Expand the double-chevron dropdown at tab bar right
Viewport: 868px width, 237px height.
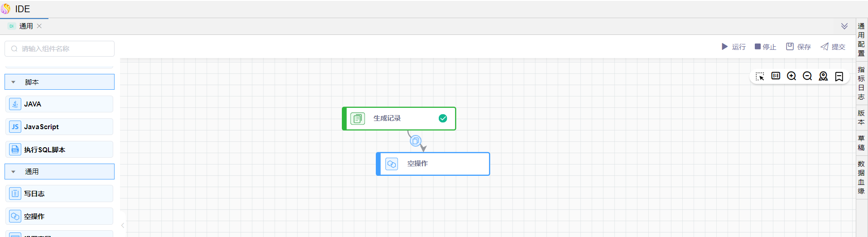point(844,26)
